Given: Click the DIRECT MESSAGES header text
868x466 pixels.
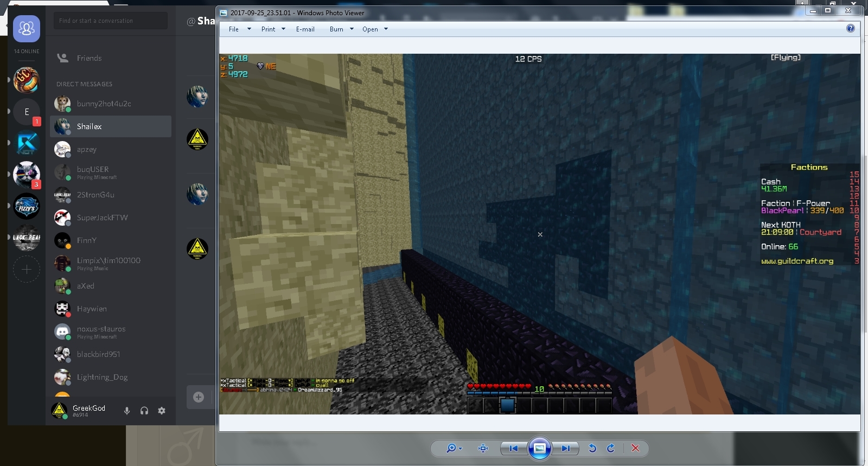Looking at the screenshot, I should (84, 84).
